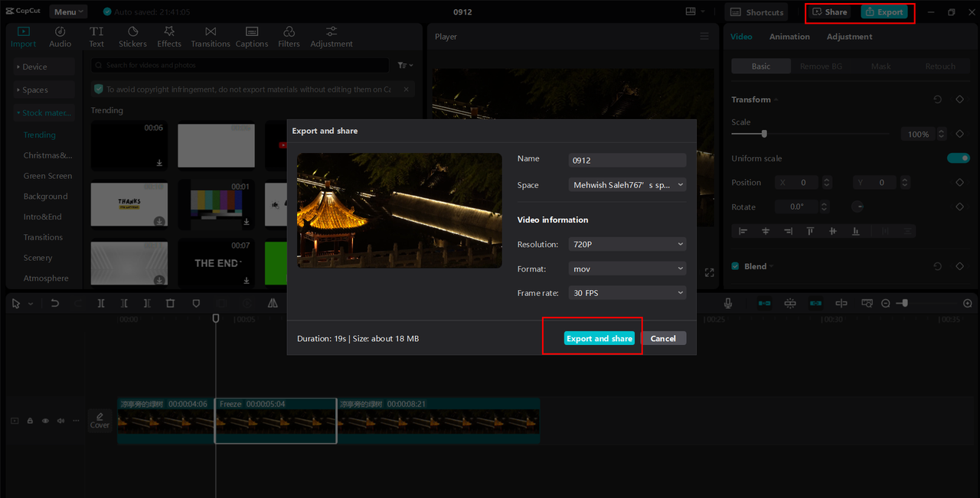980x498 pixels.
Task: Open the Space dropdown in export dialog
Action: pyautogui.click(x=628, y=185)
